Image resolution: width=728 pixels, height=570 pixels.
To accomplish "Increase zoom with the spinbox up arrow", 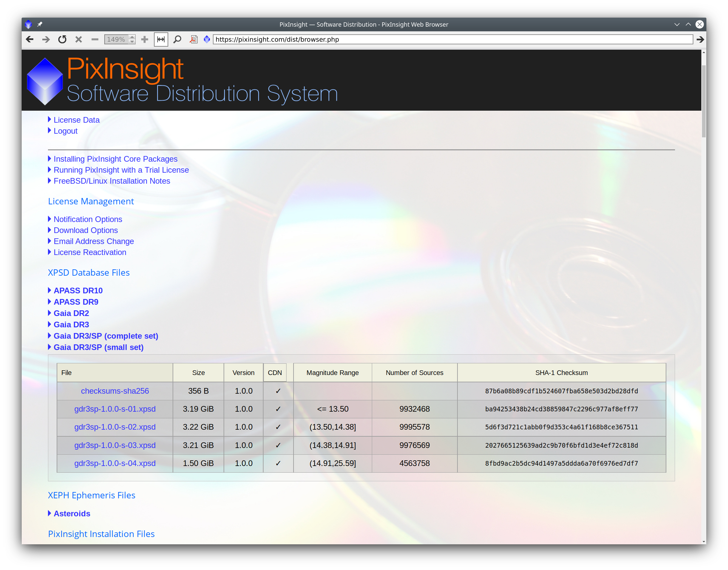I will click(x=132, y=37).
